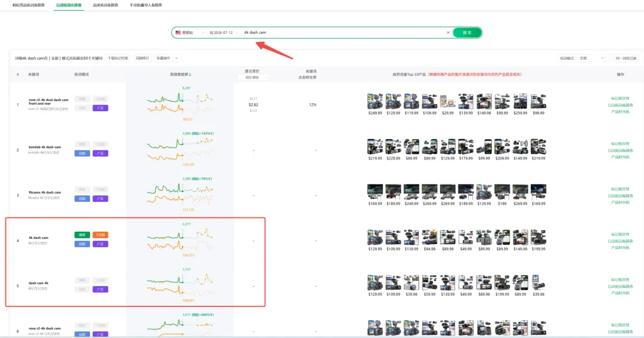Viewport: 644px width, 338px height.
Task: Tick the 同一词根过滤 checkbox
Action: [x=613, y=59]
